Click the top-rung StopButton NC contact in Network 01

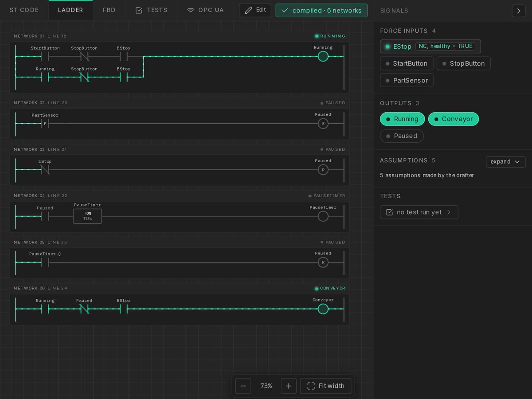[x=84, y=56]
